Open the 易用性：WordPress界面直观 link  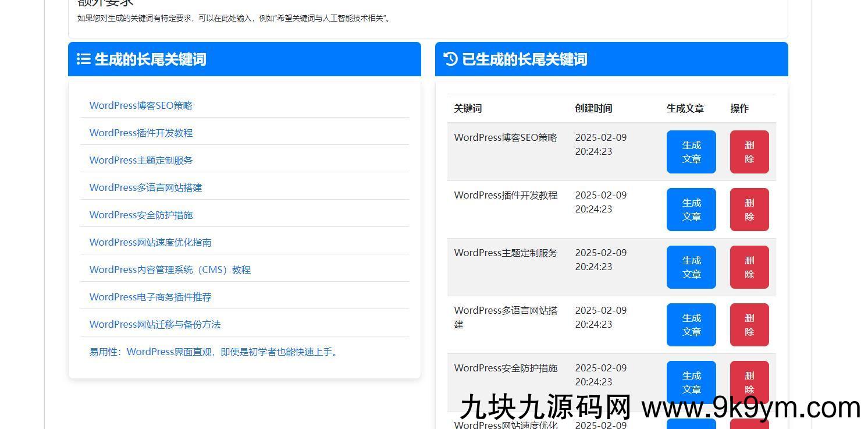215,352
